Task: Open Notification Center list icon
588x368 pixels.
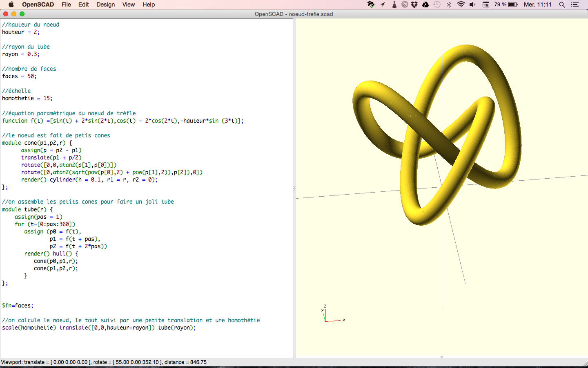Action: point(575,4)
